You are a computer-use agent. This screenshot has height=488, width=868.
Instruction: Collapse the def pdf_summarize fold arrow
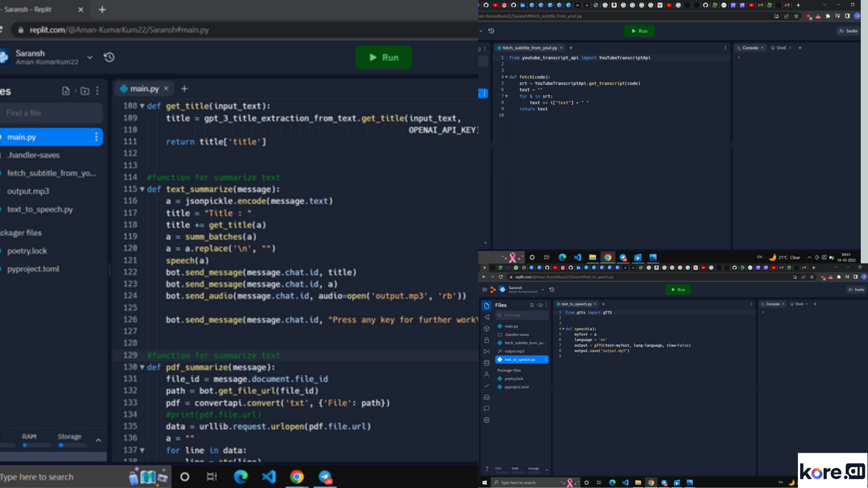[142, 367]
